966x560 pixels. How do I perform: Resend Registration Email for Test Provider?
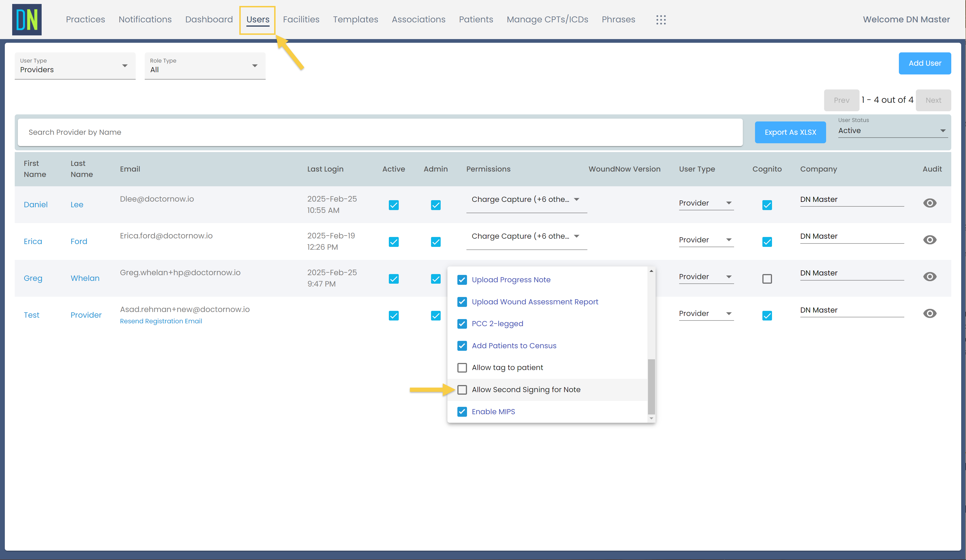[x=161, y=321]
